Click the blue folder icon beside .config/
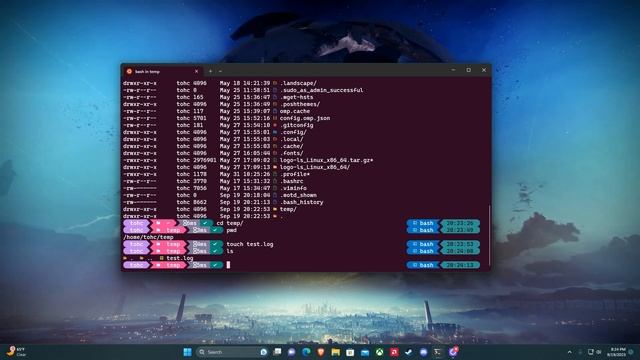 (x=275, y=132)
